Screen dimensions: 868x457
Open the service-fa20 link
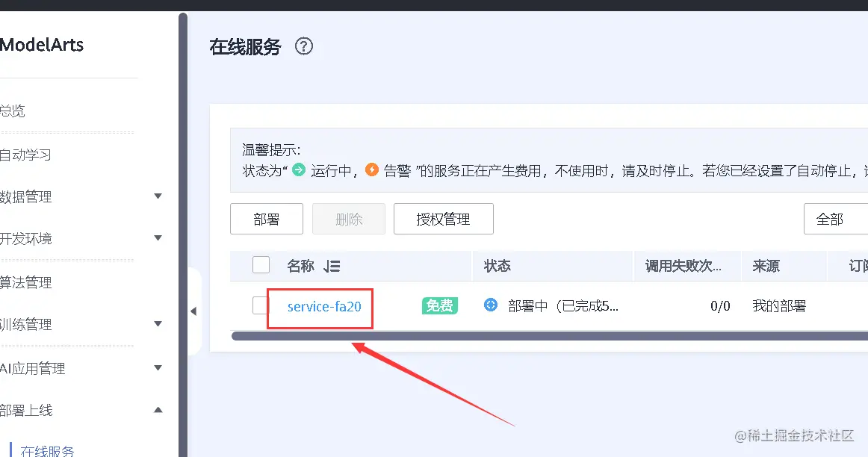(x=324, y=306)
